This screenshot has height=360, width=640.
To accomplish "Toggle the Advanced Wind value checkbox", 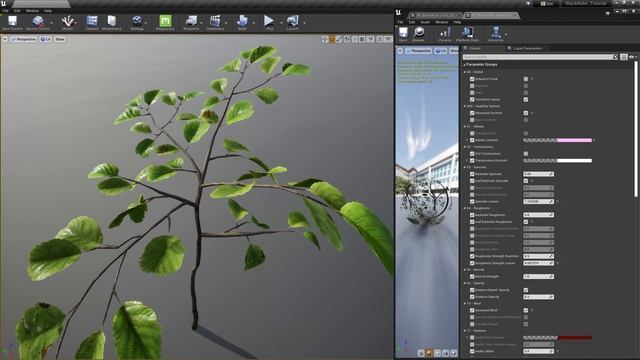I will tap(526, 310).
